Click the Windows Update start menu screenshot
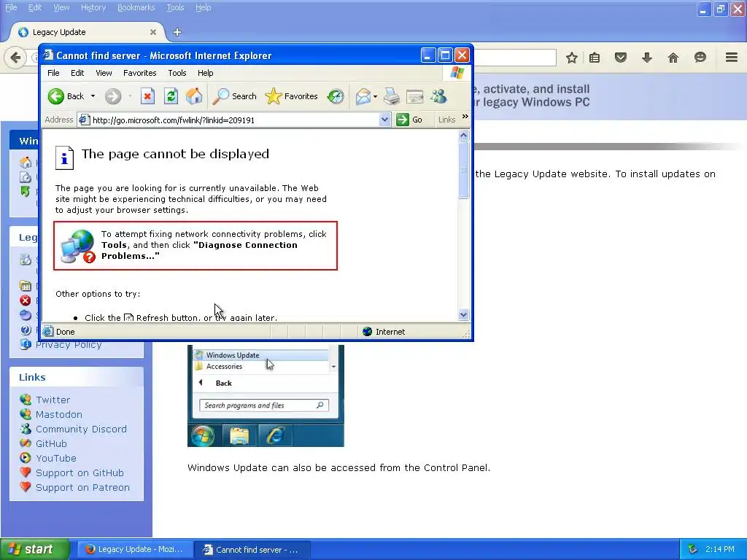This screenshot has height=560, width=747. (x=266, y=396)
